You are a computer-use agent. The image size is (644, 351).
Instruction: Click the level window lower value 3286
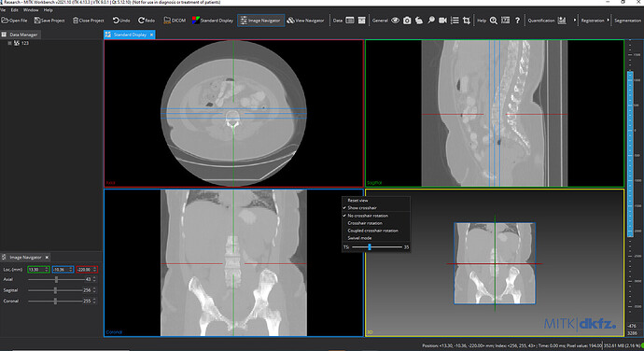coord(633,333)
